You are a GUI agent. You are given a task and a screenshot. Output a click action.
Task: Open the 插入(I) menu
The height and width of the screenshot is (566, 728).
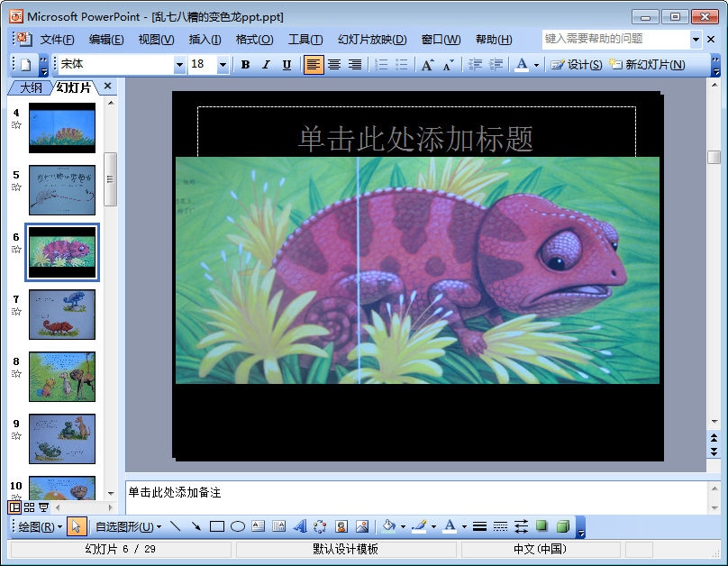(205, 40)
